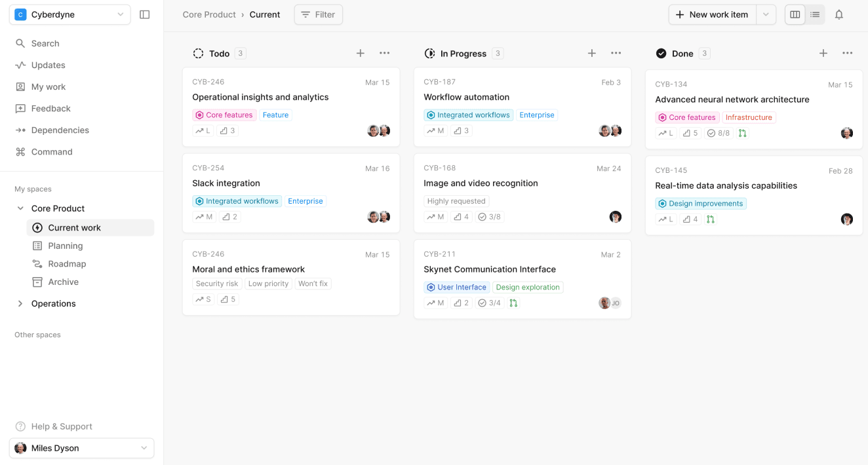Open the Dependencies view
This screenshot has width=868, height=465.
[60, 130]
